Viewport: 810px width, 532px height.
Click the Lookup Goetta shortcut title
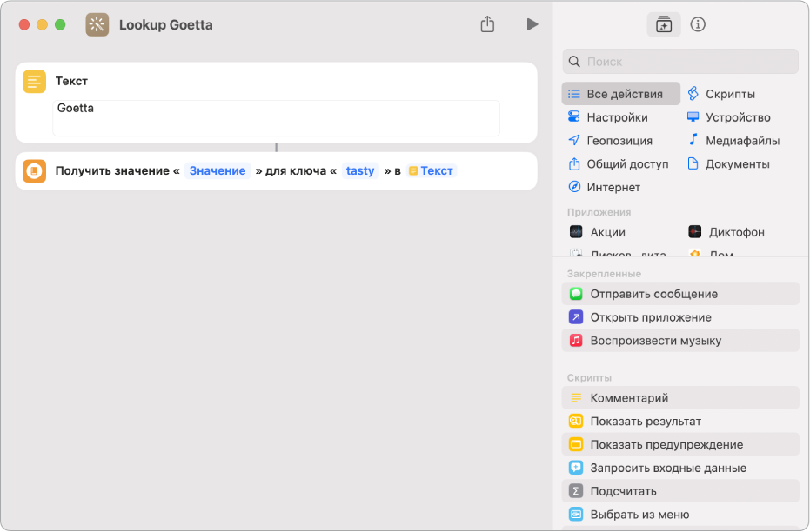pos(166,24)
